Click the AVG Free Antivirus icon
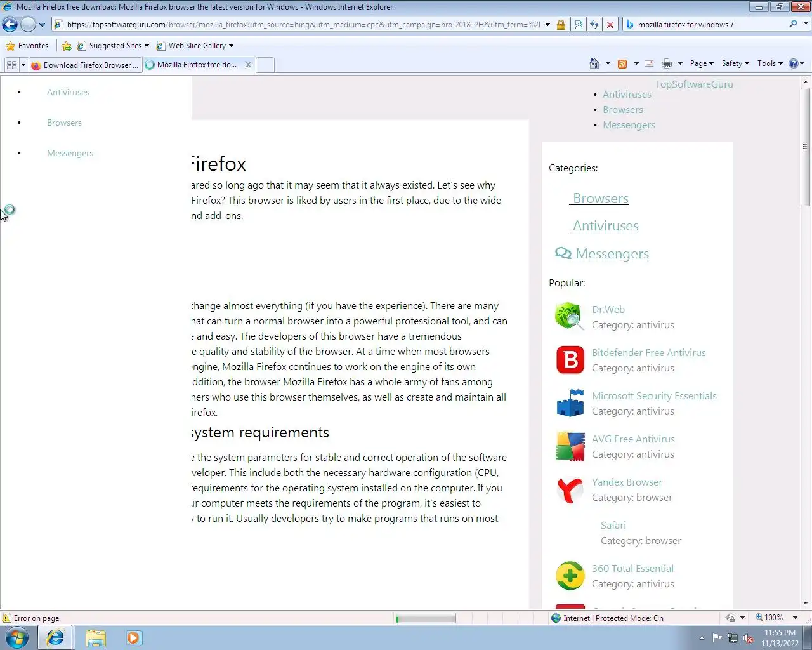Screen dimensions: 812x650 [570, 446]
